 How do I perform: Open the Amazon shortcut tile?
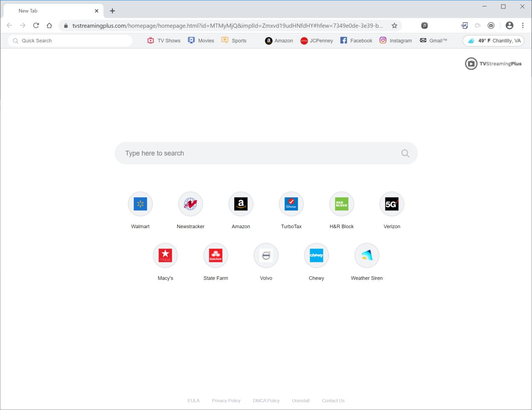241,204
